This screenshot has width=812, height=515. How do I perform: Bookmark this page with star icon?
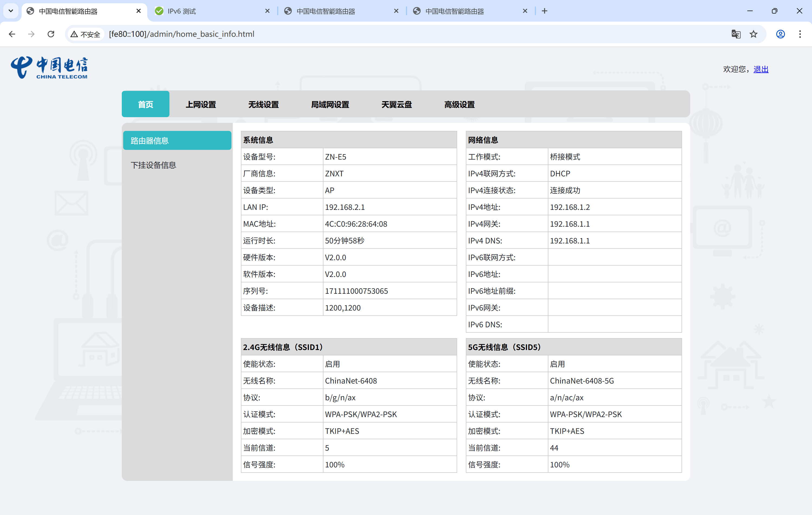[753, 34]
